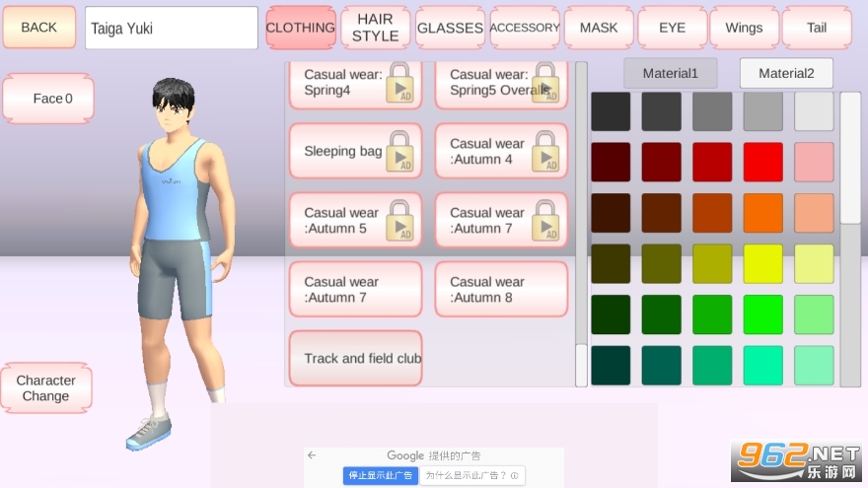868x488 pixels.
Task: Select the Material2 tab
Action: [x=786, y=73]
